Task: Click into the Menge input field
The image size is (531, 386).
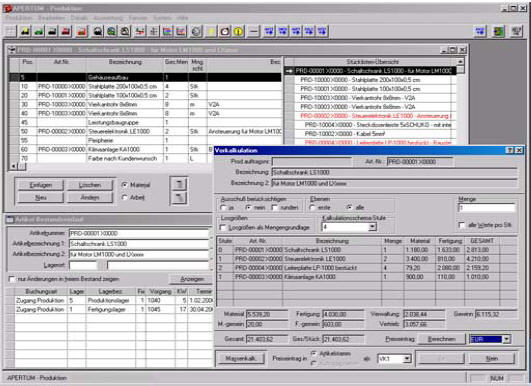Action: click(x=487, y=208)
